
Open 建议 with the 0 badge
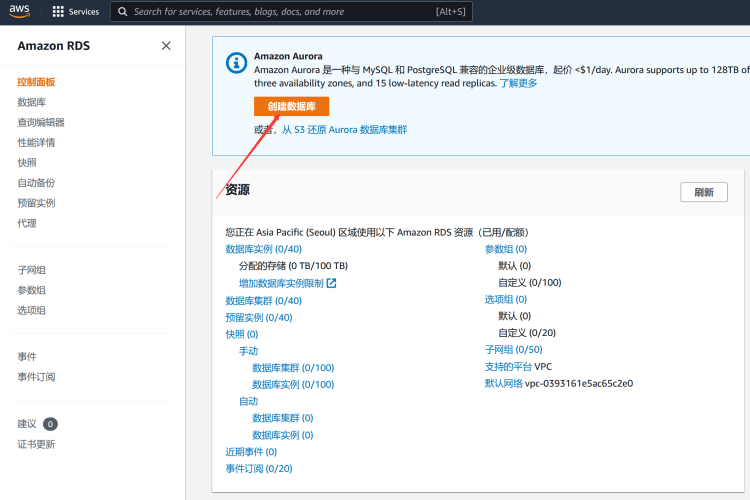(x=28, y=424)
